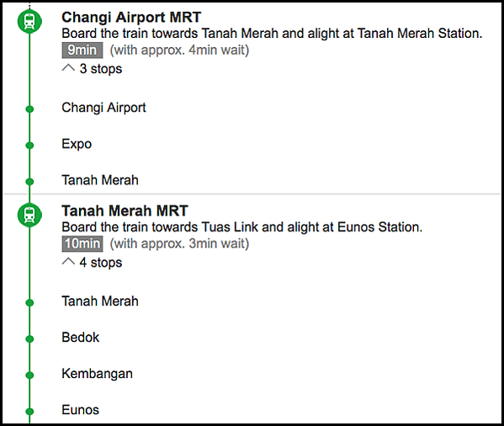Select the Expo stop
Screen dimensions: 504x426
[77, 144]
